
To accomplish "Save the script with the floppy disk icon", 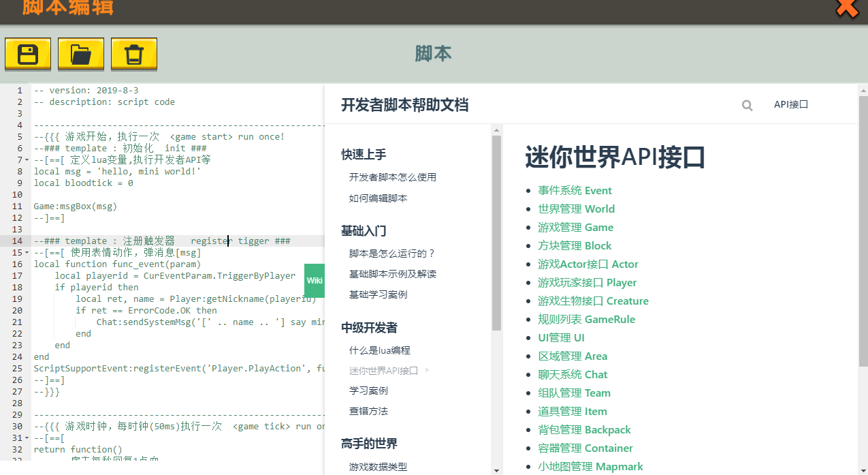I will (28, 54).
